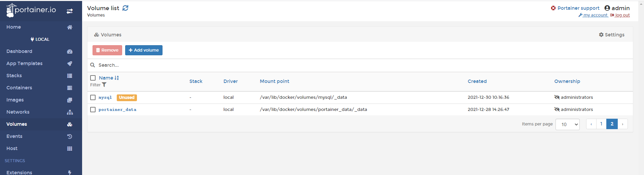
Task: Click the Home house icon
Action: tap(70, 27)
